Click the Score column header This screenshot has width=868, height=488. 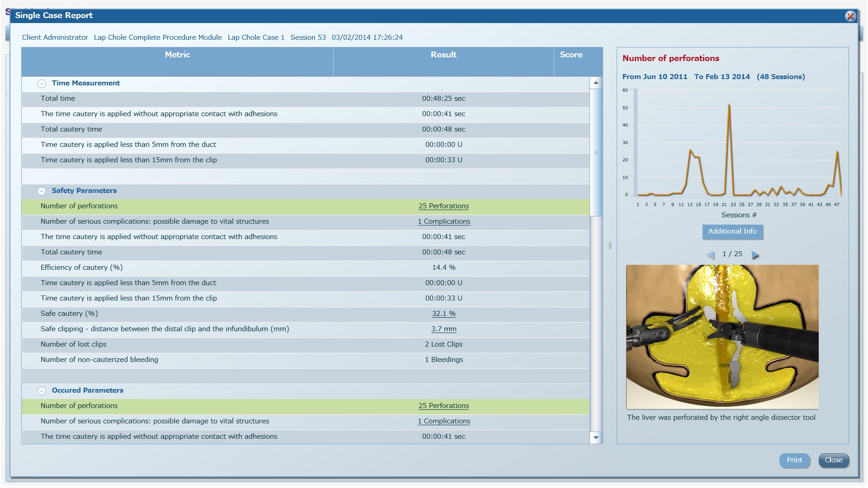[571, 55]
